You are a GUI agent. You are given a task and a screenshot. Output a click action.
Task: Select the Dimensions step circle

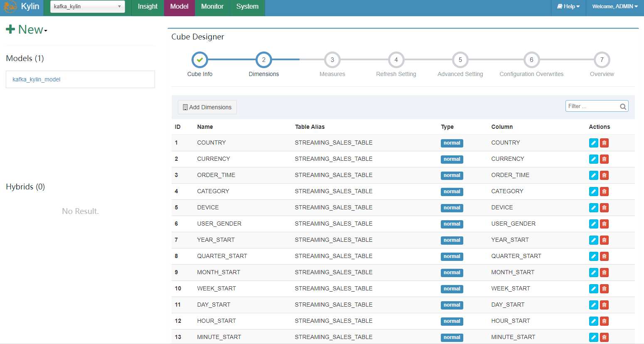[264, 60]
